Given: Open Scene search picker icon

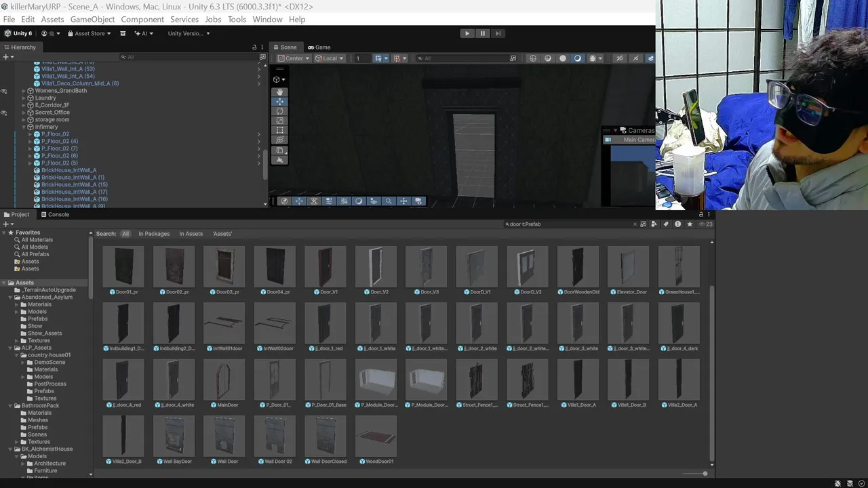Looking at the screenshot, I should click(513, 58).
